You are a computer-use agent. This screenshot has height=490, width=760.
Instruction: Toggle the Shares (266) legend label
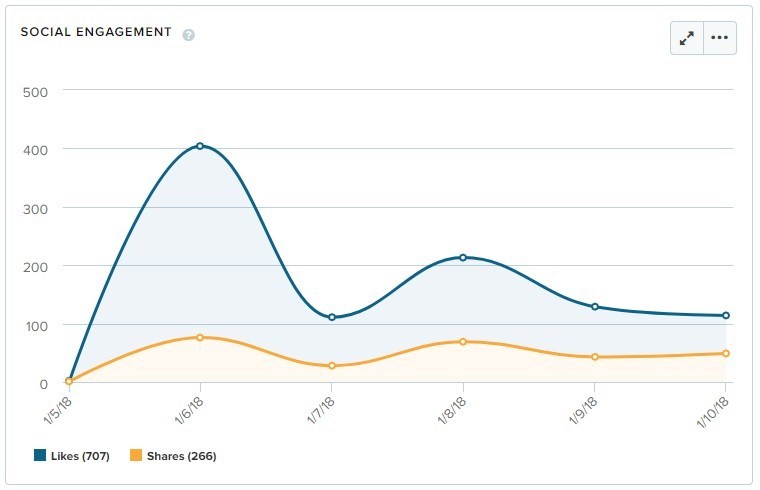click(x=181, y=456)
